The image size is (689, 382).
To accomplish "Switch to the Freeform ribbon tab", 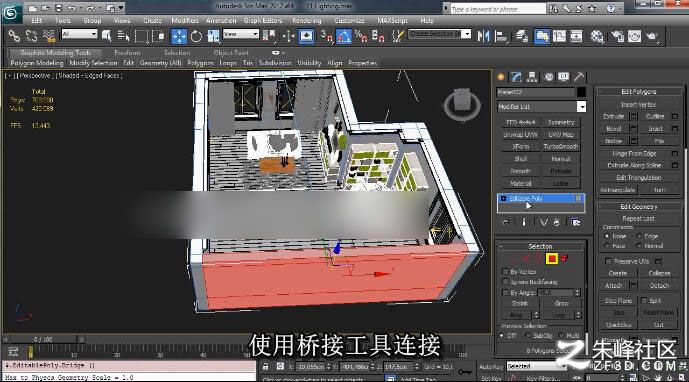I will tap(127, 53).
